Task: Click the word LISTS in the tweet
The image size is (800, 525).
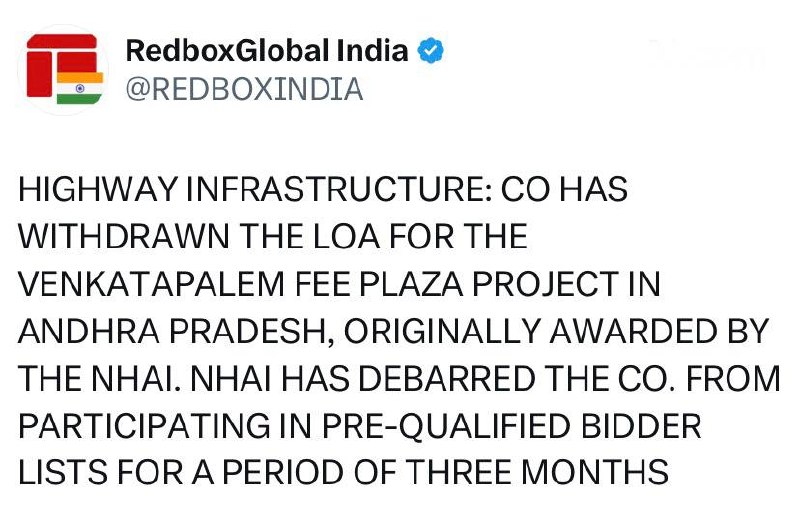Action: click(x=58, y=469)
